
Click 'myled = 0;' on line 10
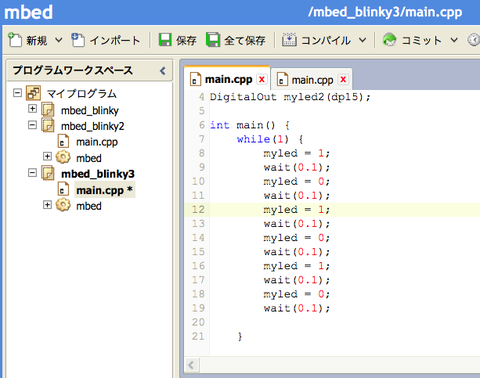click(297, 182)
